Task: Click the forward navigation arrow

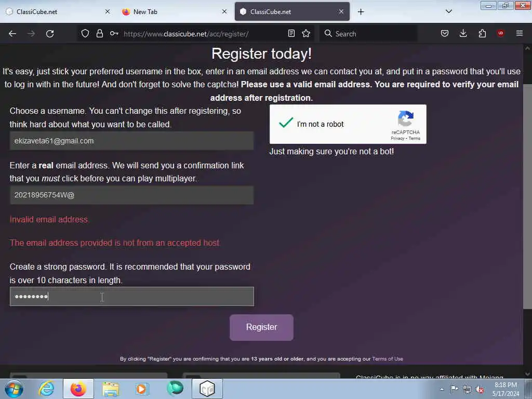Action: tap(31, 34)
